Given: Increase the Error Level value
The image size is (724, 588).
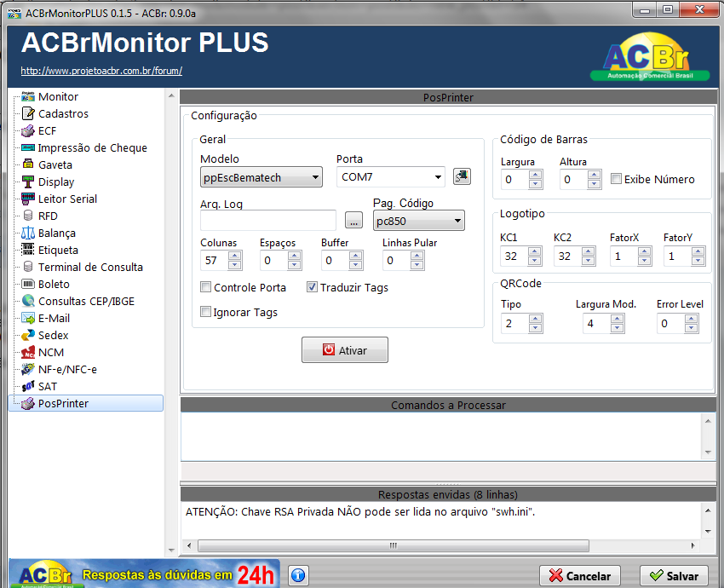Looking at the screenshot, I should pyautogui.click(x=692, y=319).
